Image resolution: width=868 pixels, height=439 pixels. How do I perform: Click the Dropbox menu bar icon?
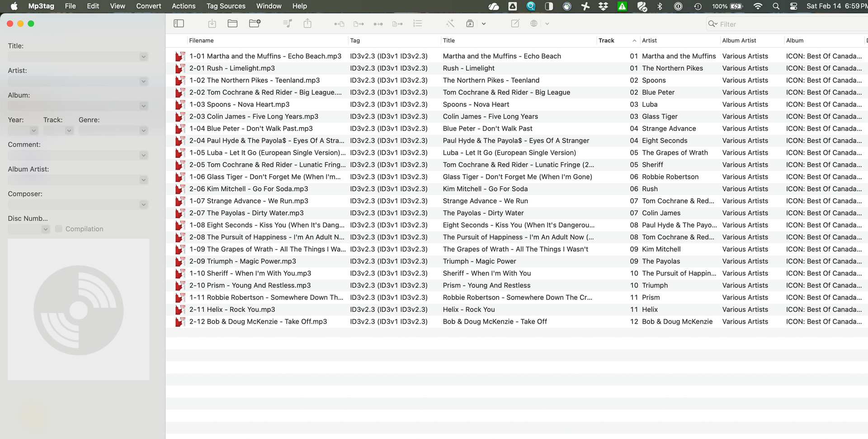pyautogui.click(x=604, y=6)
